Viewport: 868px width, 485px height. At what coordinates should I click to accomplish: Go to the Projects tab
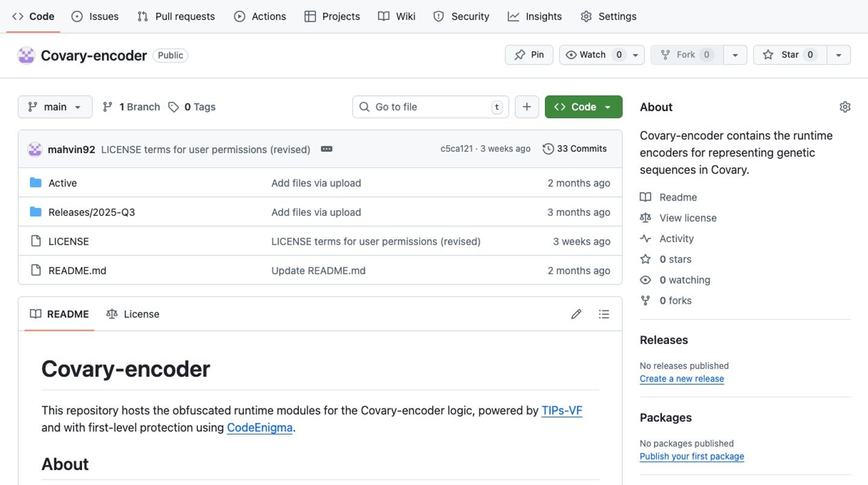332,16
